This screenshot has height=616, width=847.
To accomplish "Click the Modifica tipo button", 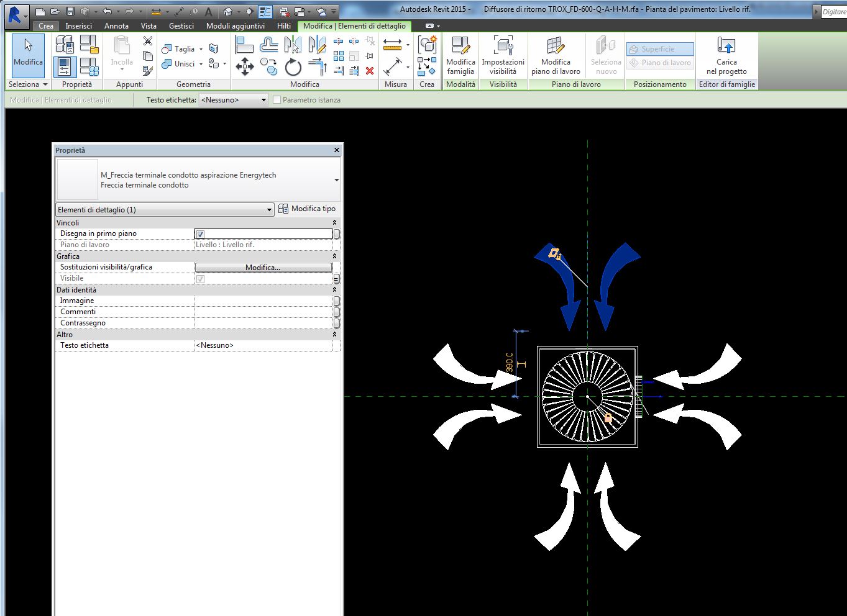I will click(307, 209).
